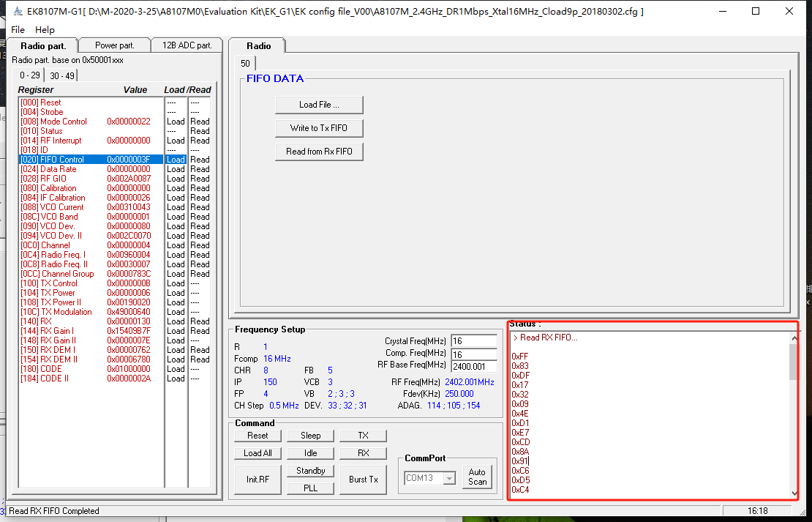
Task: Select the 50 sub-tab
Action: coord(245,63)
